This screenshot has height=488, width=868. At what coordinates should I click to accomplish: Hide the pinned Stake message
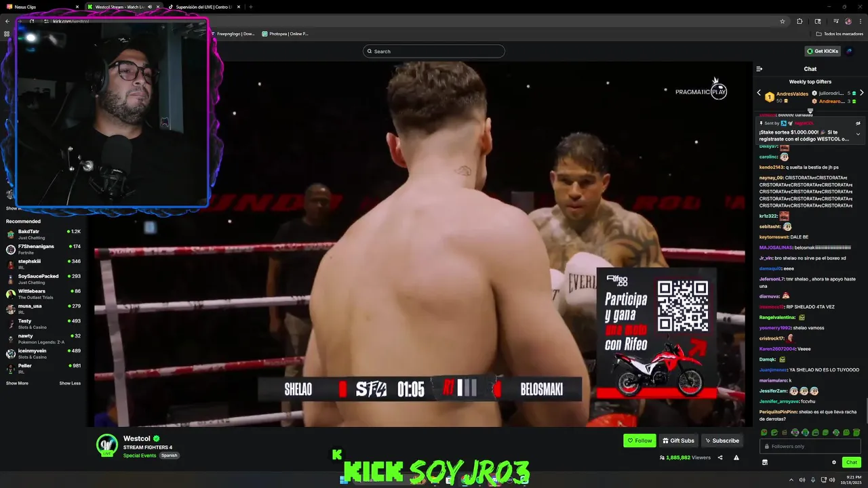[x=858, y=123]
